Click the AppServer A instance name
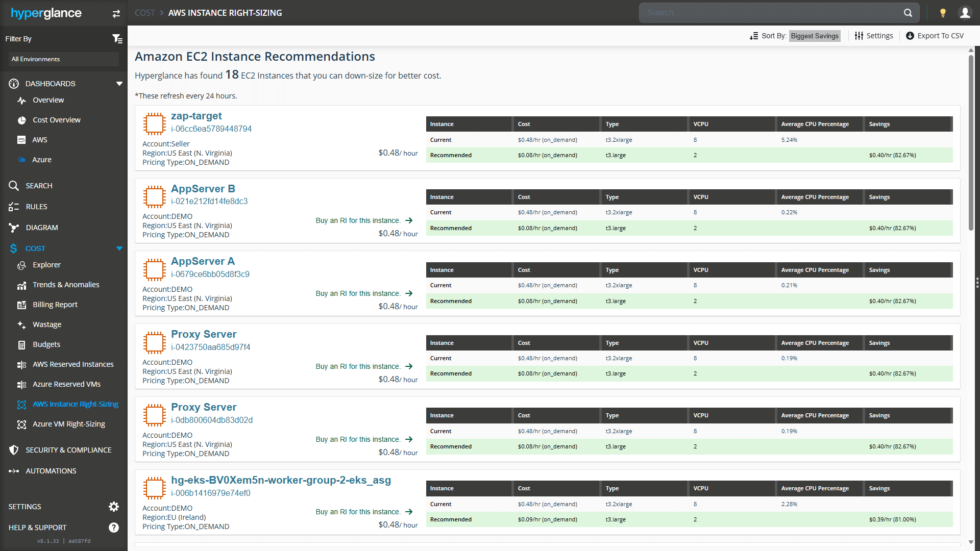 [203, 261]
